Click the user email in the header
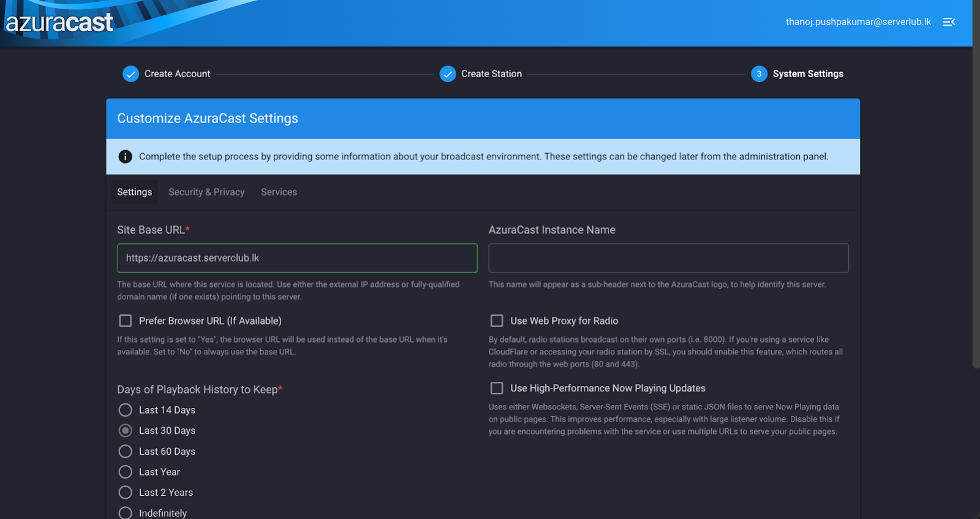This screenshot has height=519, width=980. tap(858, 22)
